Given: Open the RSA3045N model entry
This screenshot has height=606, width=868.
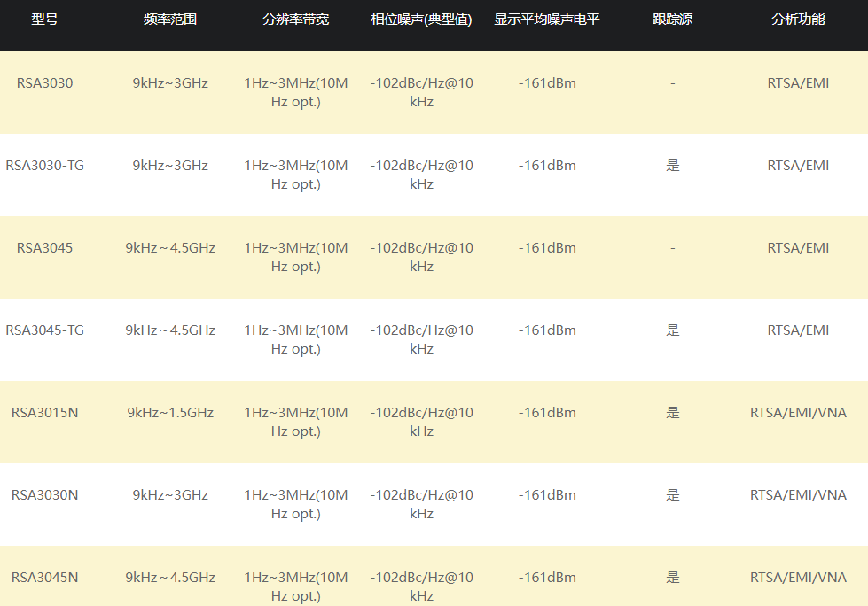Looking at the screenshot, I should [44, 578].
